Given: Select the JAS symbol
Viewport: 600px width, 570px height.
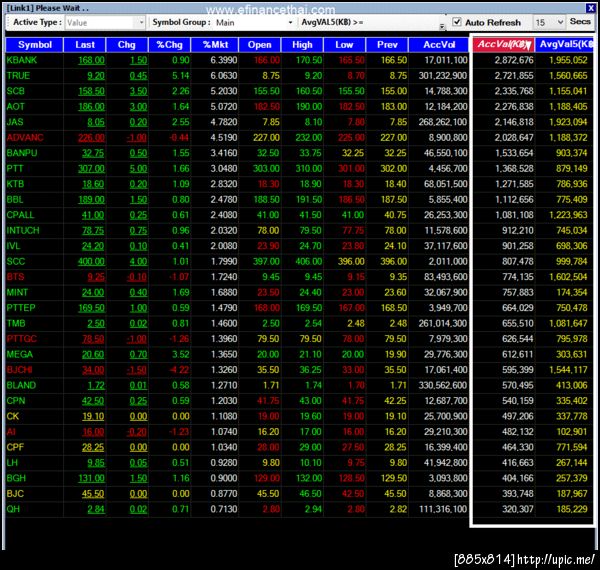Looking at the screenshot, I should click(x=15, y=122).
